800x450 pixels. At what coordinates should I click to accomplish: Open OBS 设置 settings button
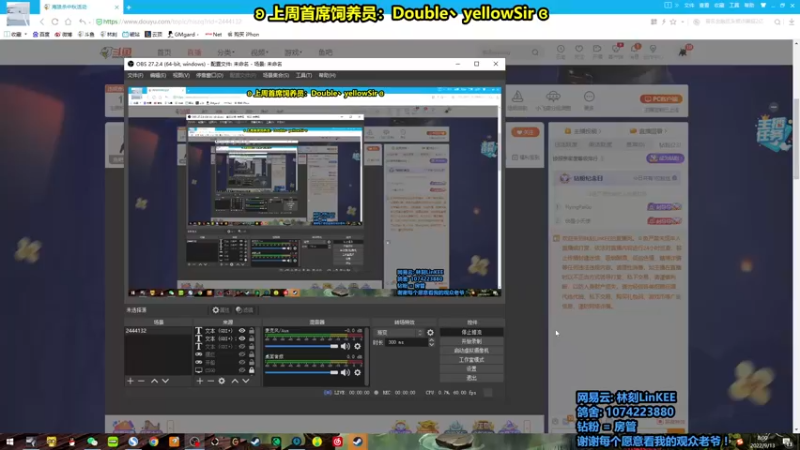coord(471,369)
